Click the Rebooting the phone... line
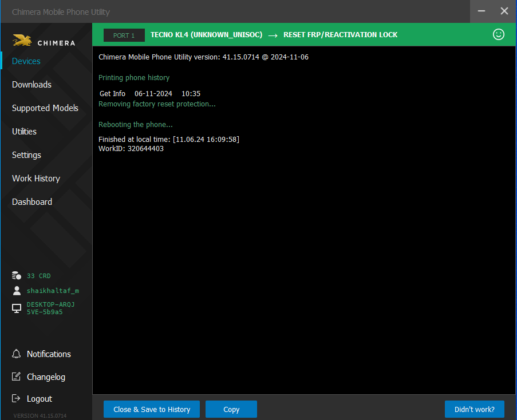The image size is (517, 420). [x=136, y=125]
